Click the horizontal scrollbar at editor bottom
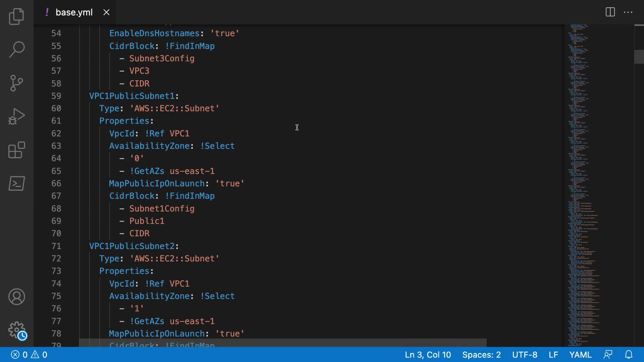 tap(282, 343)
